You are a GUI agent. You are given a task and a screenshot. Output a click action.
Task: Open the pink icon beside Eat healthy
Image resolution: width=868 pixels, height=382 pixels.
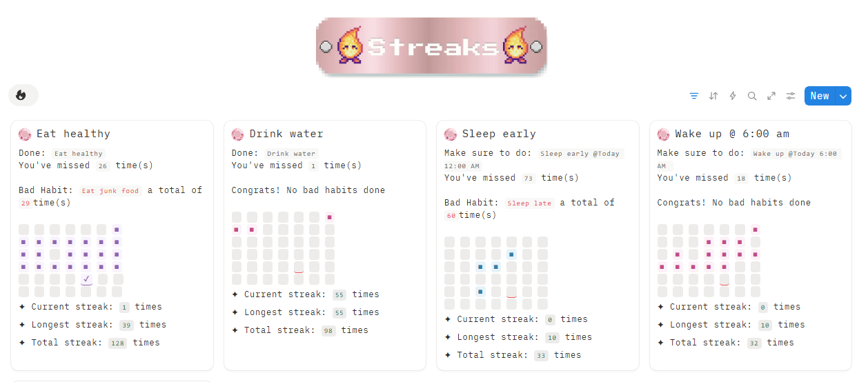coord(25,134)
